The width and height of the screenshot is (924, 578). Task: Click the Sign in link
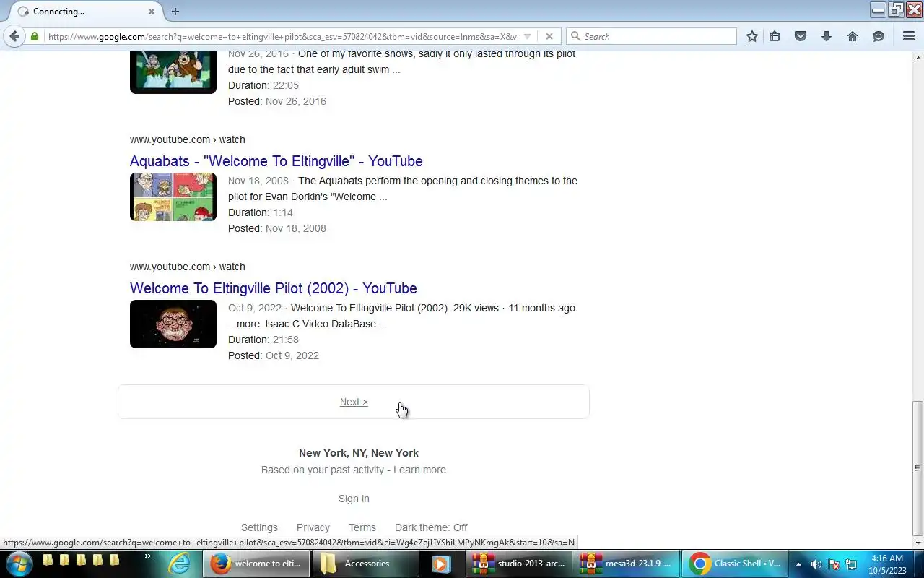point(354,499)
